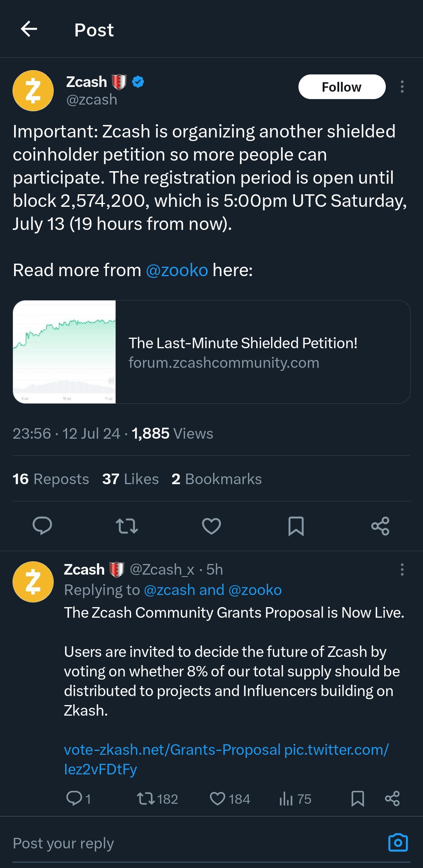Repost the main Zcash post
The height and width of the screenshot is (868, 423).
[127, 526]
